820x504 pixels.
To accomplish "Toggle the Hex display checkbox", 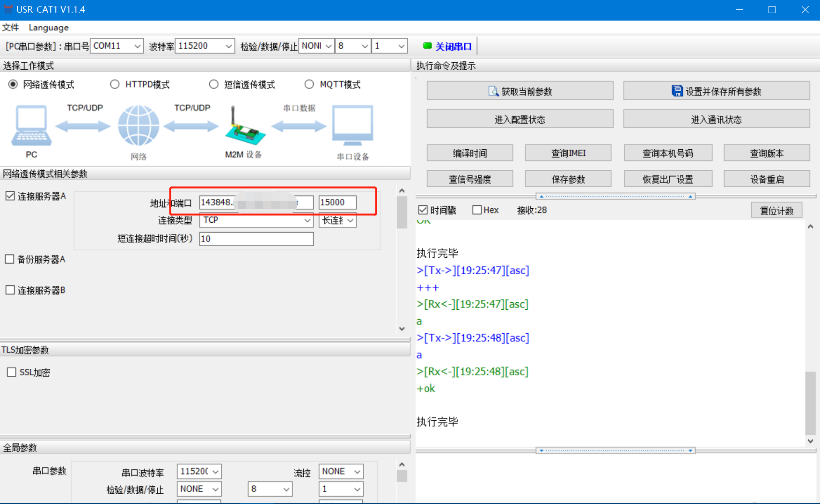I will point(477,210).
